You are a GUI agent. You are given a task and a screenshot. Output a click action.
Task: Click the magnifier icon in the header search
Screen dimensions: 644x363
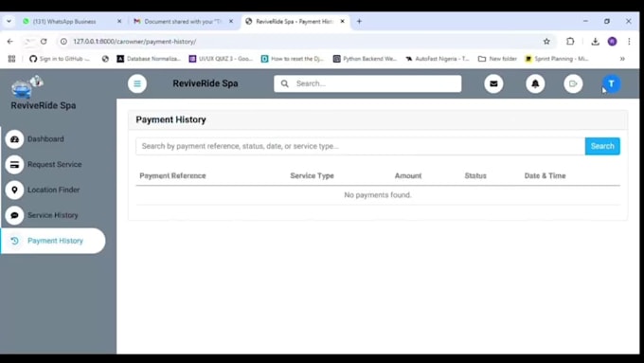[x=285, y=83]
